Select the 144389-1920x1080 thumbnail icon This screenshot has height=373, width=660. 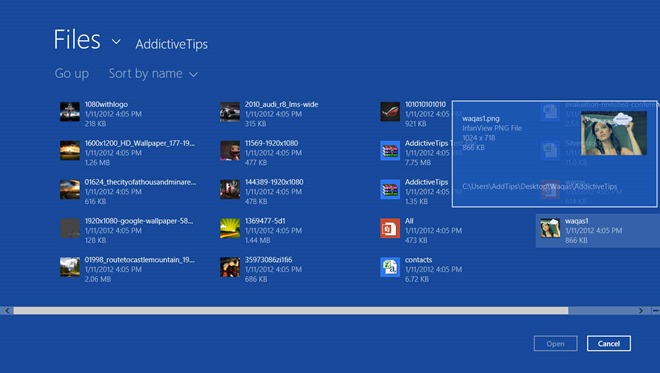click(x=230, y=189)
